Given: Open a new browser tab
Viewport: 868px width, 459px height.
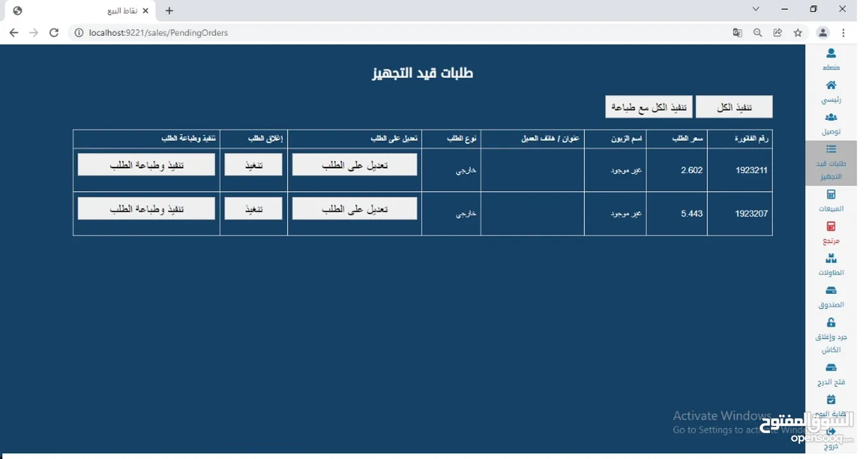Looking at the screenshot, I should pyautogui.click(x=169, y=11).
